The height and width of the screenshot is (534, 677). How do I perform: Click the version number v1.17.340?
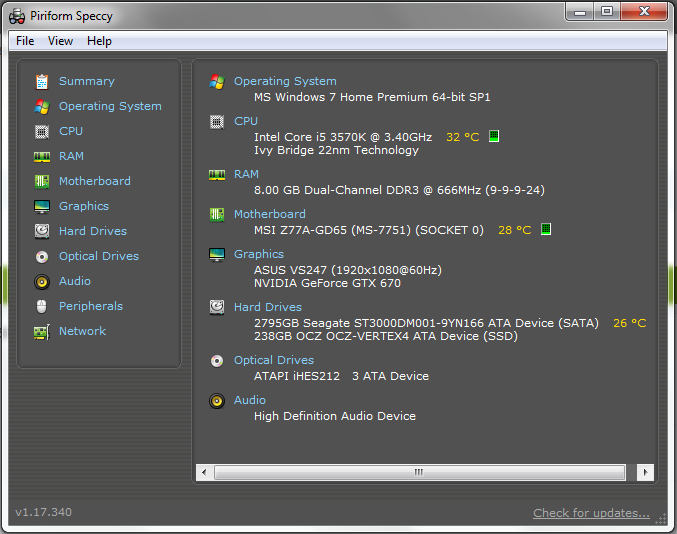(44, 512)
